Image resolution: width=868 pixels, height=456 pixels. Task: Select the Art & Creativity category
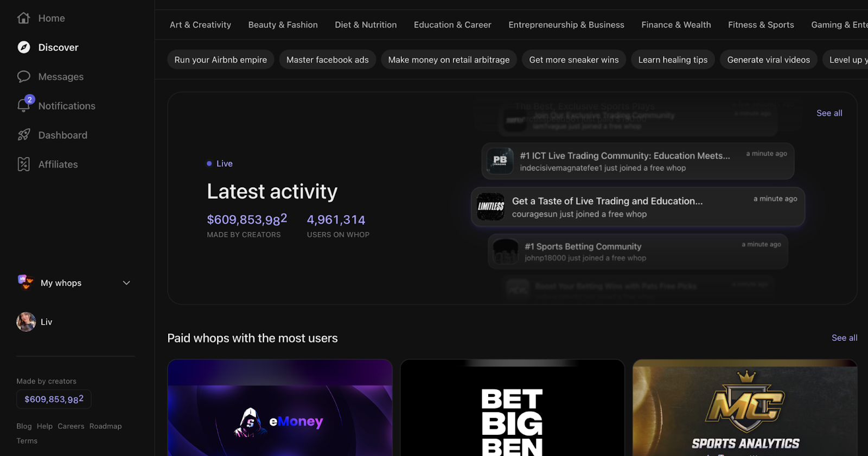click(x=200, y=25)
